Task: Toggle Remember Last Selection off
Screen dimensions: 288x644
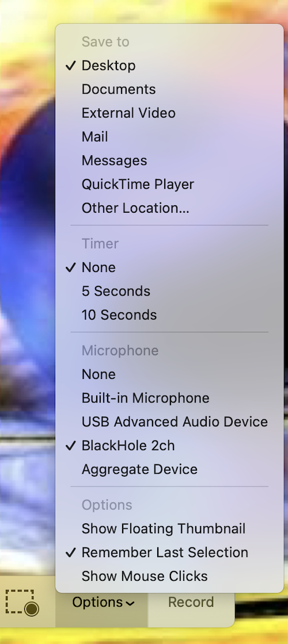Action: pyautogui.click(x=169, y=553)
